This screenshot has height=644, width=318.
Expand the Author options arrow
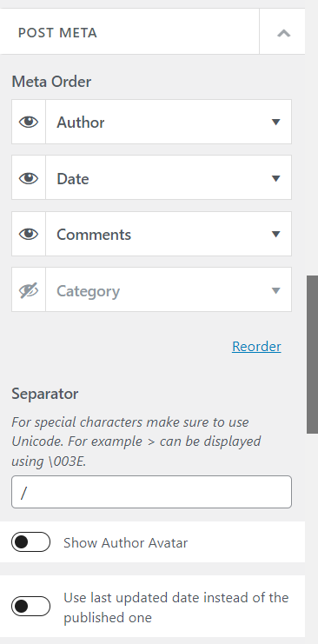pos(276,122)
